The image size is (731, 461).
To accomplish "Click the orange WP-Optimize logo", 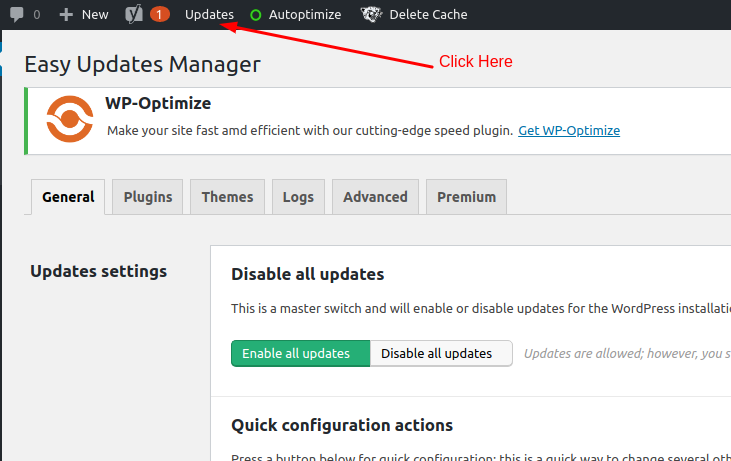I will pyautogui.click(x=69, y=119).
